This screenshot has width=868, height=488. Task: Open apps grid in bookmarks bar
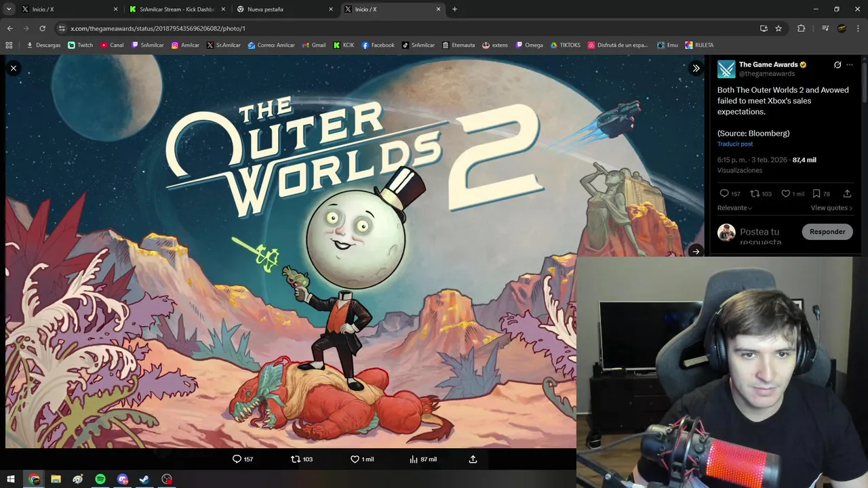(x=9, y=45)
